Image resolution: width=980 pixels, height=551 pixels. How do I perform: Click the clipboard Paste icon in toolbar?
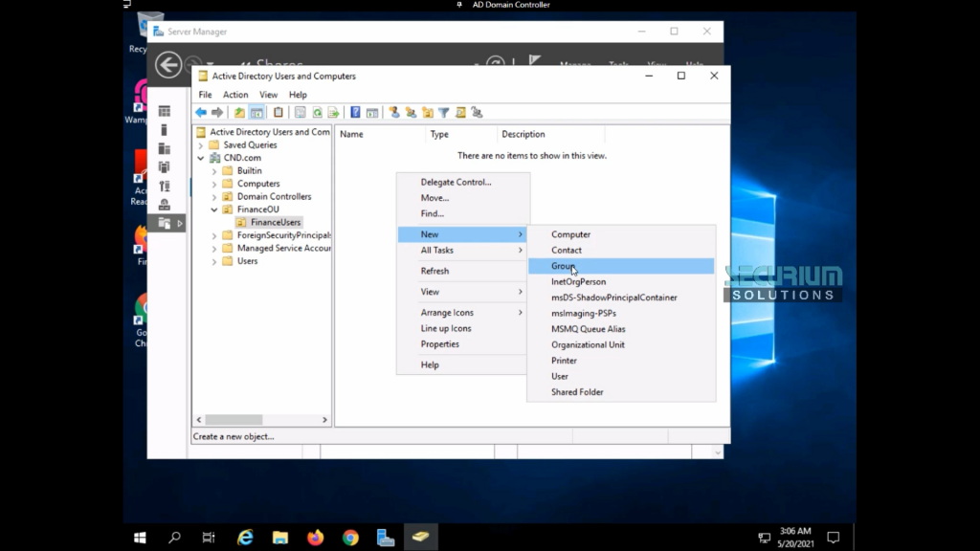tap(278, 113)
